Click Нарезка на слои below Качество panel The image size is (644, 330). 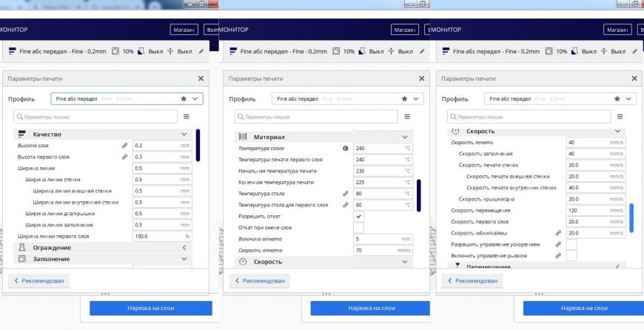(151, 309)
